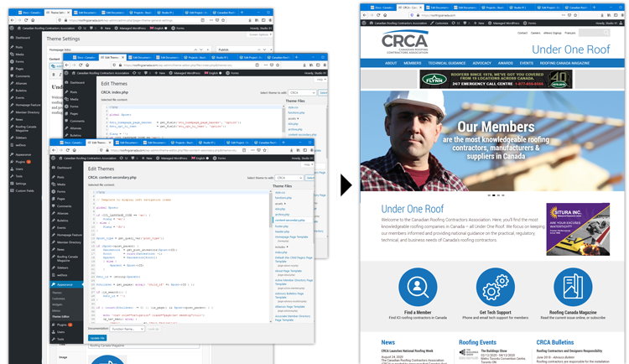Open functions.php in the index.php window
629x364 pixels.
[296, 112]
